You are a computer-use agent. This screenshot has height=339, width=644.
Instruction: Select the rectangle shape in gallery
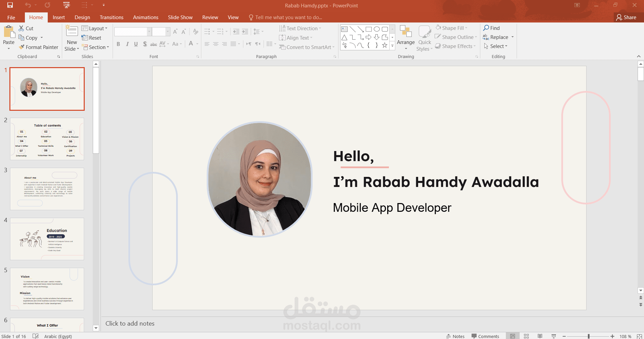click(369, 29)
